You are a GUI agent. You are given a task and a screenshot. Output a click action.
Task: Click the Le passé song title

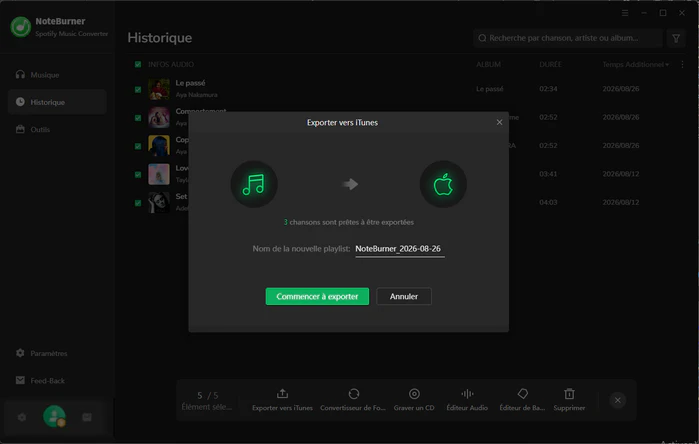pos(190,83)
